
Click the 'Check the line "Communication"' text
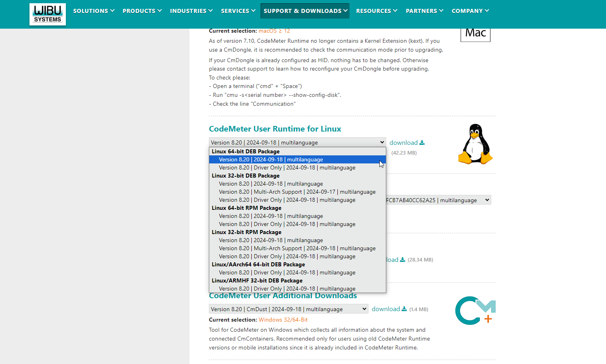[252, 104]
